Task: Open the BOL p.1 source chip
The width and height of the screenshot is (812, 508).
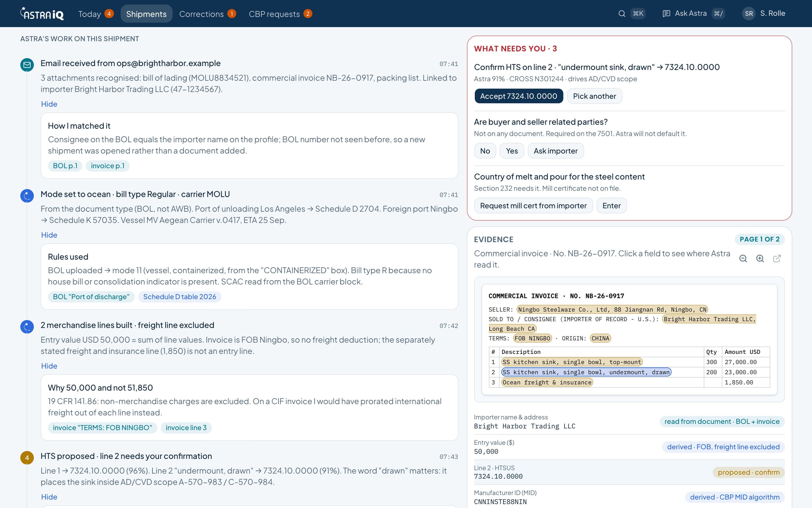Action: (x=65, y=166)
